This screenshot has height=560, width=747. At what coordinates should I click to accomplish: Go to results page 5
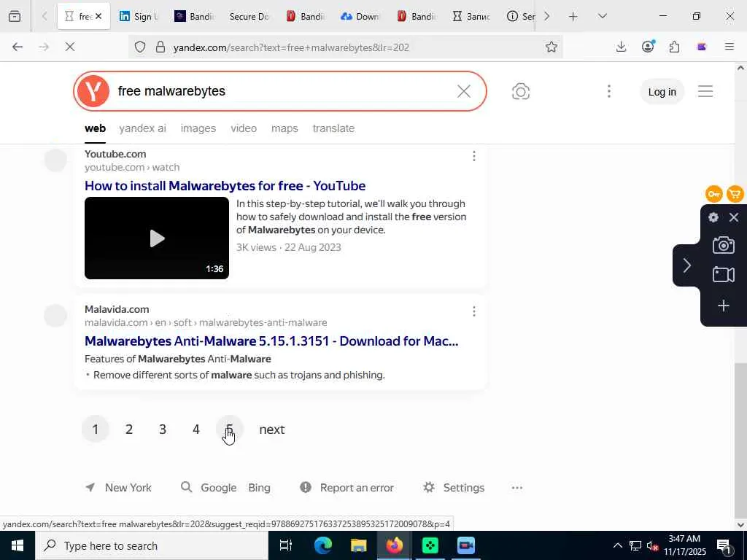click(230, 429)
